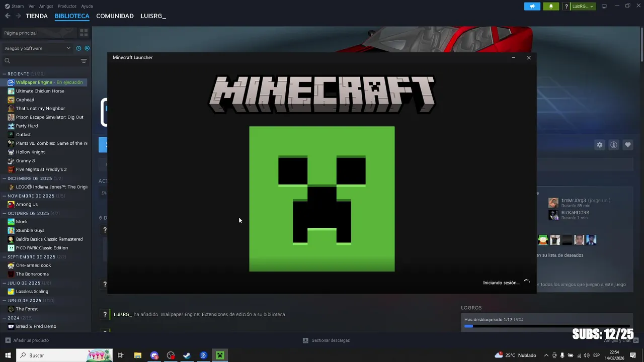Open game information icon
Screen dimensions: 644x362
(x=614, y=145)
